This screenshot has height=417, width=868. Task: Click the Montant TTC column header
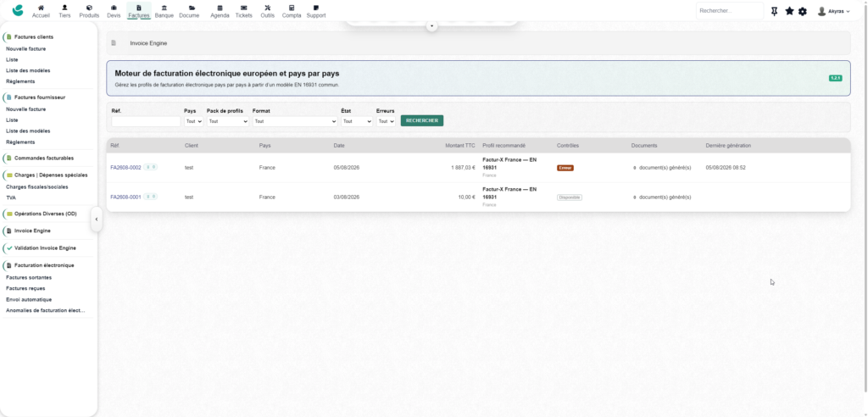click(x=460, y=146)
